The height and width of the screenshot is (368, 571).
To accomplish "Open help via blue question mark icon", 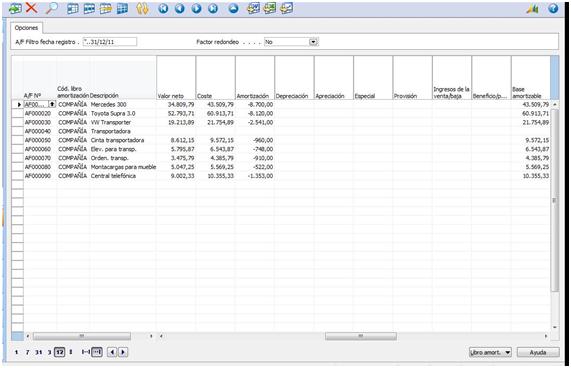I will point(553,8).
